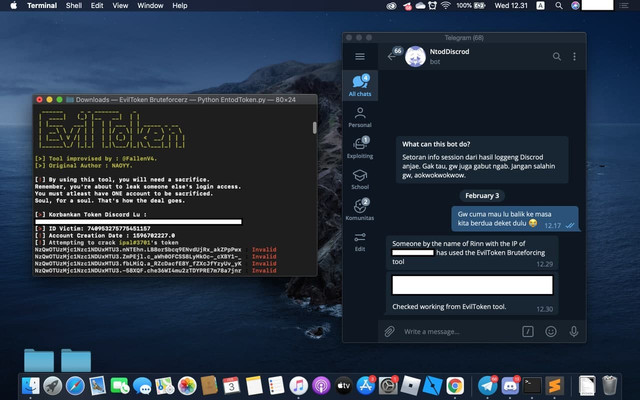Click the 'ID Victim' line in Terminal
640x400 pixels.
pyautogui.click(x=93, y=229)
